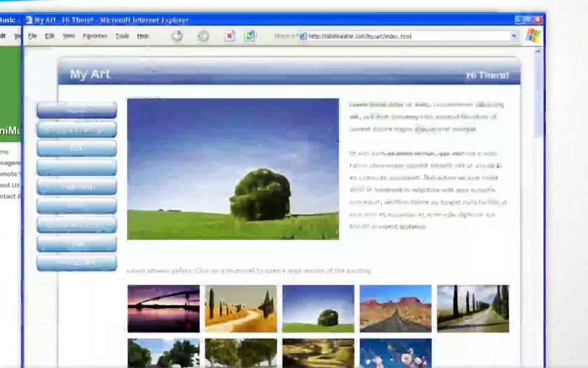Click the large tree landscape image
Image resolution: width=588 pixels, height=368 pixels.
(233, 169)
